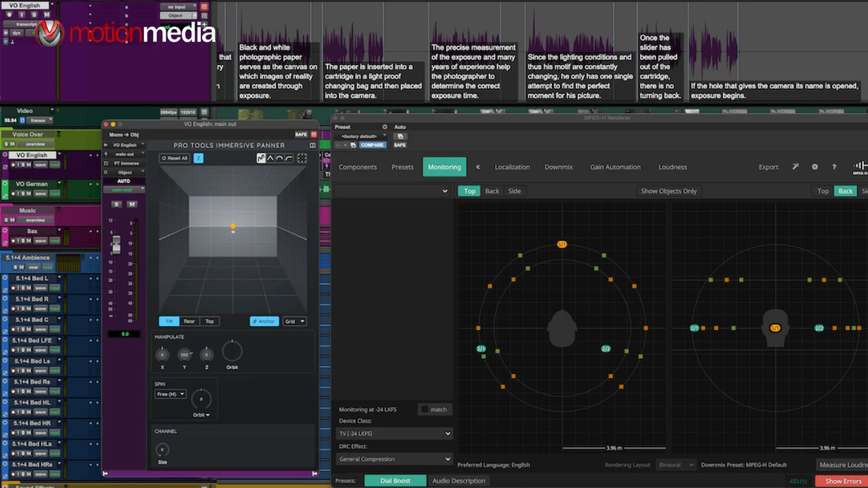
Task: Open MPEG-H Renderer help with the question mark
Action: [834, 167]
